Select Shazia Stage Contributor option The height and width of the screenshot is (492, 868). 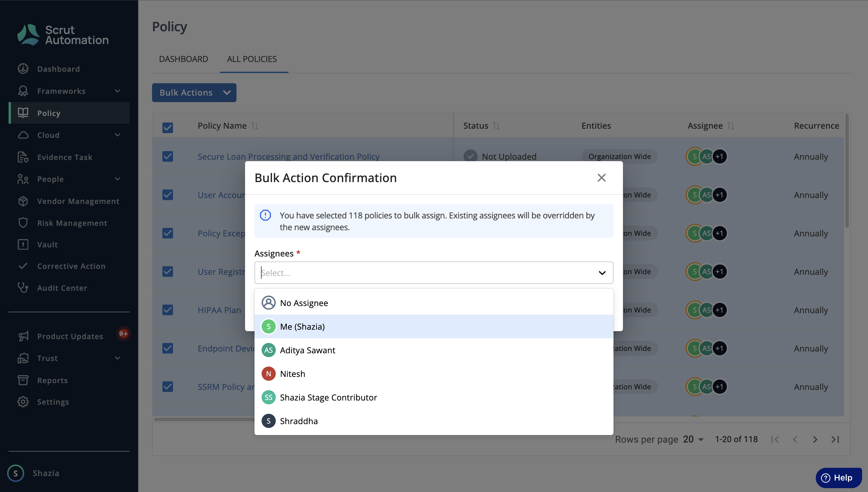[434, 397]
